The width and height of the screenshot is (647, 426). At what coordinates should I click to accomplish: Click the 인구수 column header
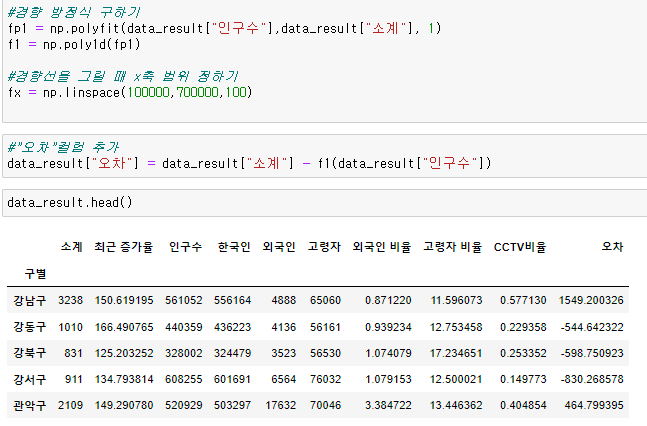(x=186, y=247)
